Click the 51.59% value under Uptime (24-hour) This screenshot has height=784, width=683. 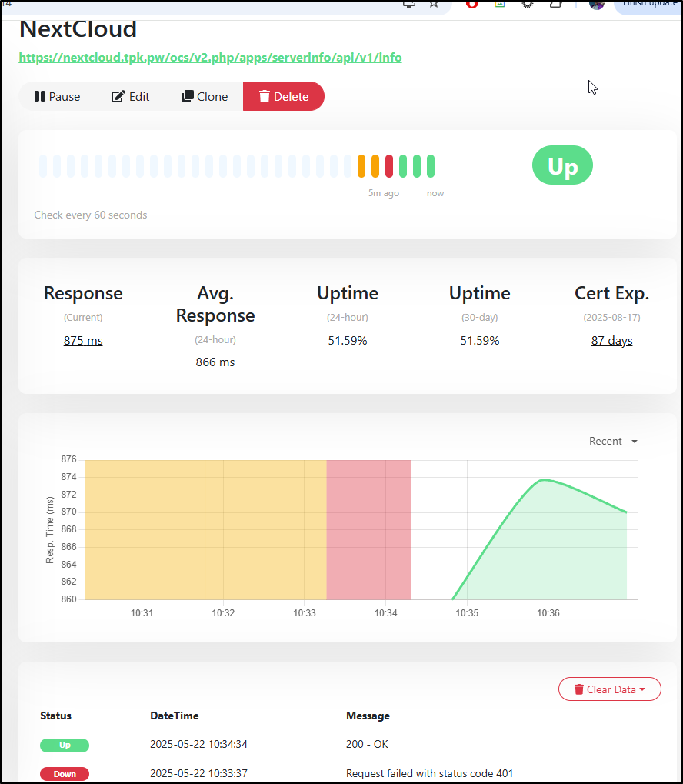(348, 341)
